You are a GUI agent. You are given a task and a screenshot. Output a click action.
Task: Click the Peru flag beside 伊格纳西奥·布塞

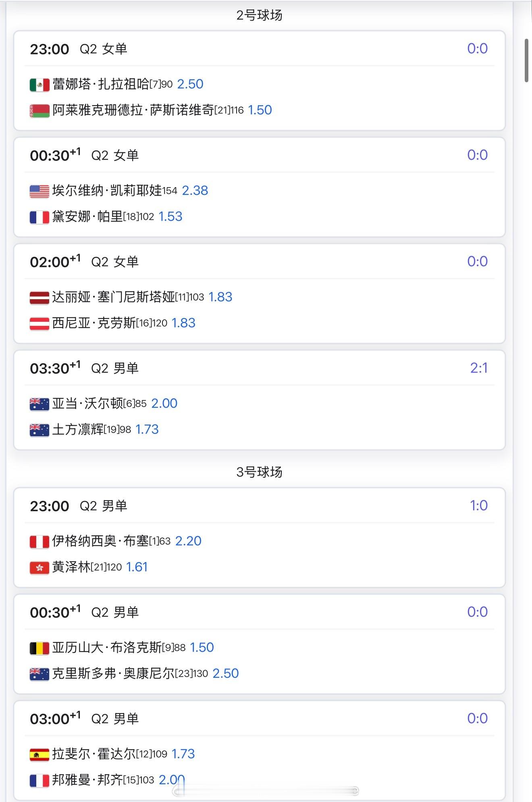(39, 542)
